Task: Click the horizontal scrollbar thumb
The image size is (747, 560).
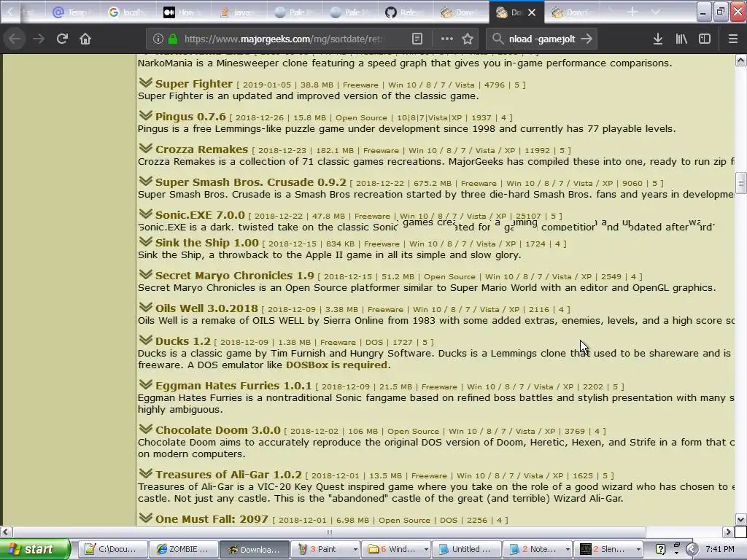Action: click(x=329, y=532)
